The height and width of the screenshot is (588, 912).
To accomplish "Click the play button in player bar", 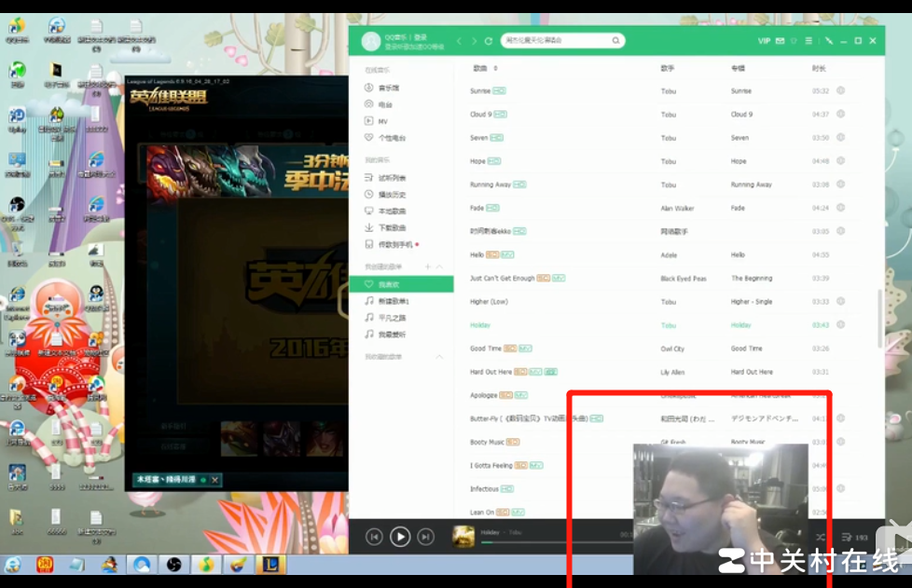I will point(400,536).
